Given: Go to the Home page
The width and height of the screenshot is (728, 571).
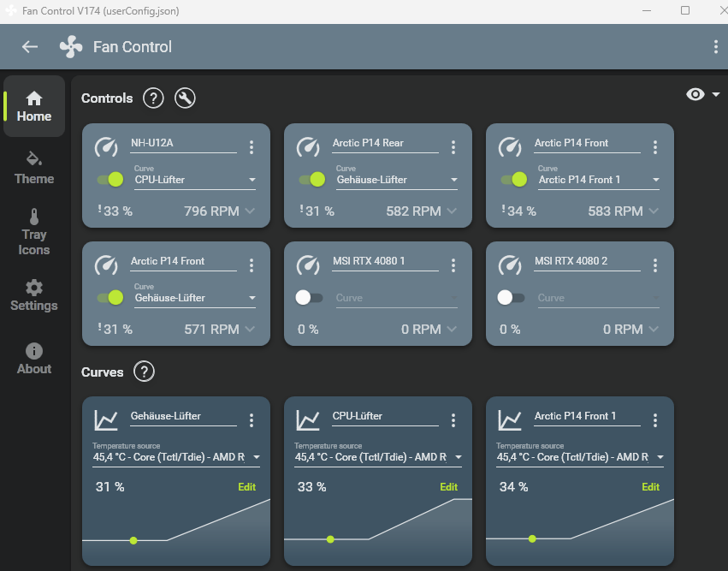Looking at the screenshot, I should pyautogui.click(x=34, y=106).
